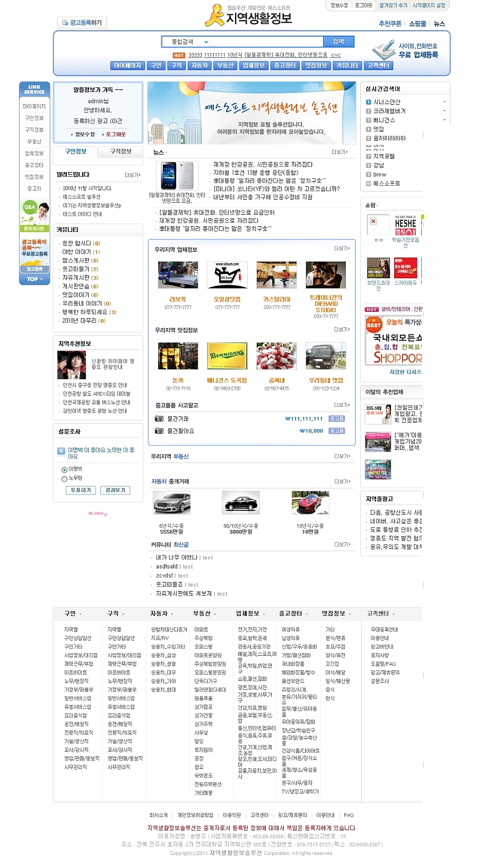
Task: Click the search text input field
Action: (x=265, y=42)
